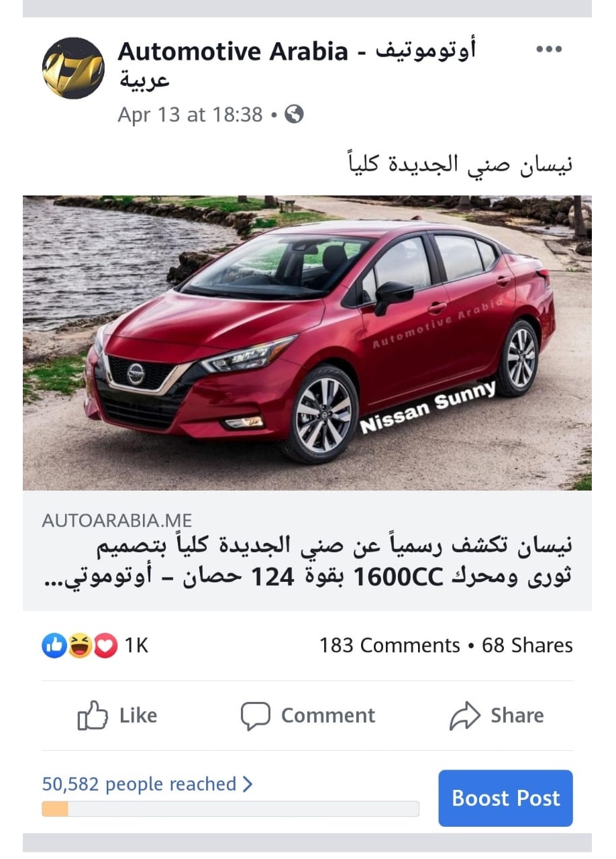Click the Boost Post button
This screenshot has width=616, height=859.
pos(505,798)
